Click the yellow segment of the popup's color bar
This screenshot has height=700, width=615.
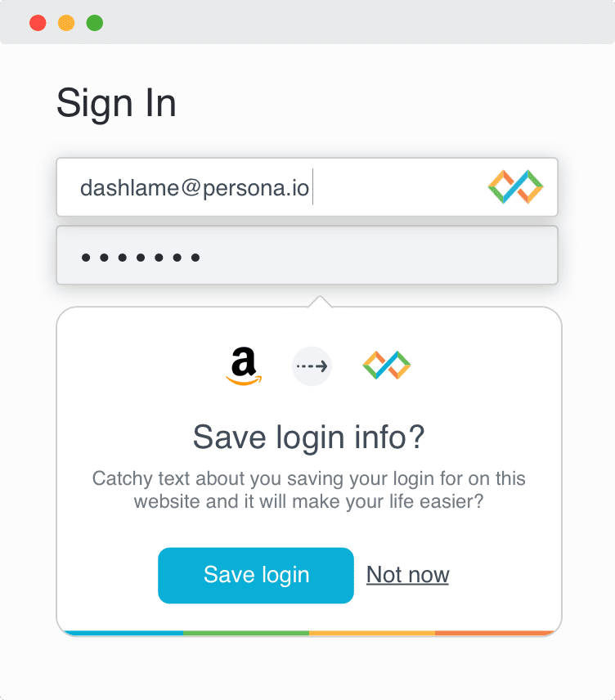tap(372, 632)
